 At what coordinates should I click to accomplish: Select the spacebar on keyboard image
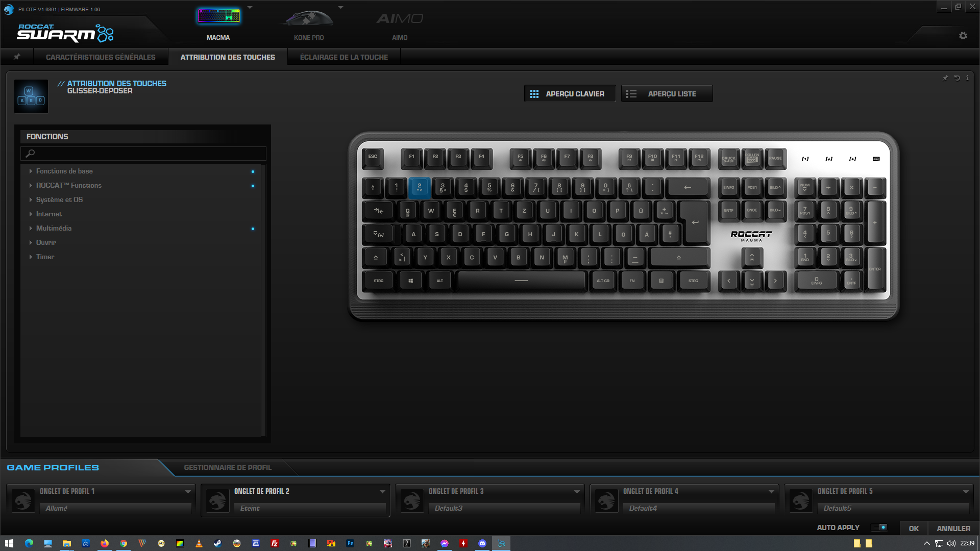point(521,281)
